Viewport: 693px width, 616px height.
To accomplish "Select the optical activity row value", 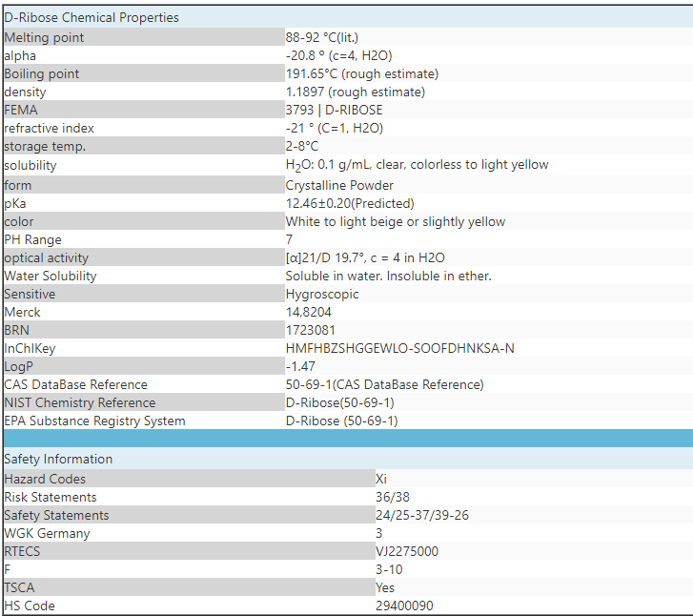I will [365, 257].
